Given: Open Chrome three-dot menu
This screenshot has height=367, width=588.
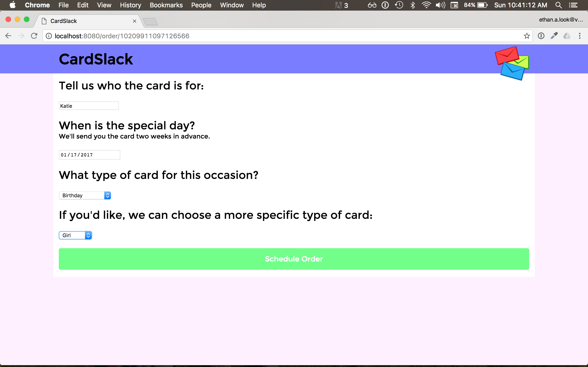Looking at the screenshot, I should [580, 36].
